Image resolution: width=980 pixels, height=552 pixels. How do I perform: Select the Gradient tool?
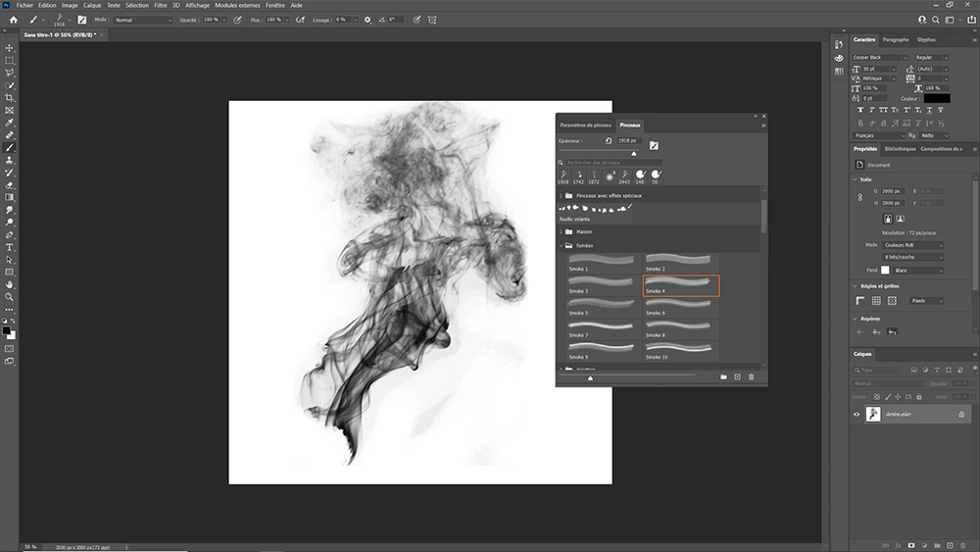(10, 197)
